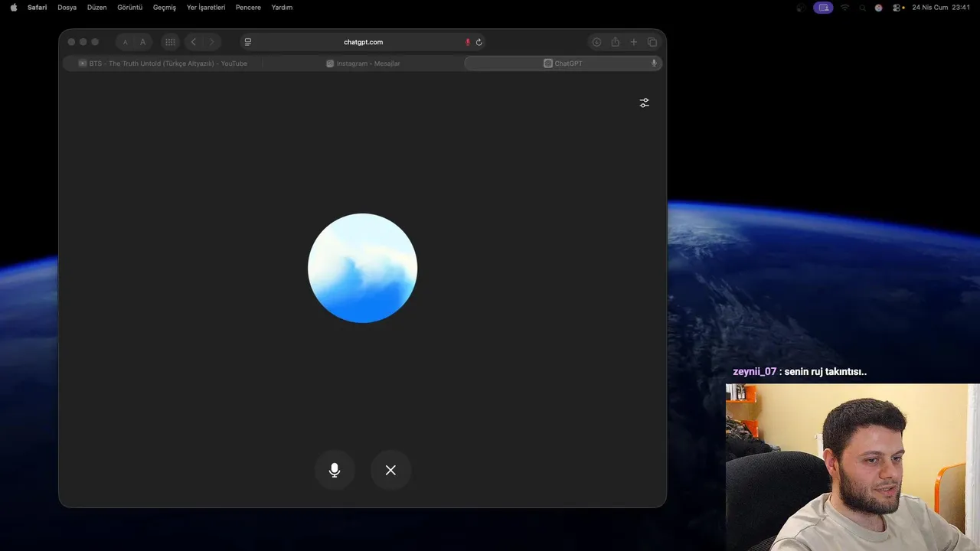The width and height of the screenshot is (980, 551).
Task: Click the purple screen sharing menu bar icon
Action: pos(823,8)
